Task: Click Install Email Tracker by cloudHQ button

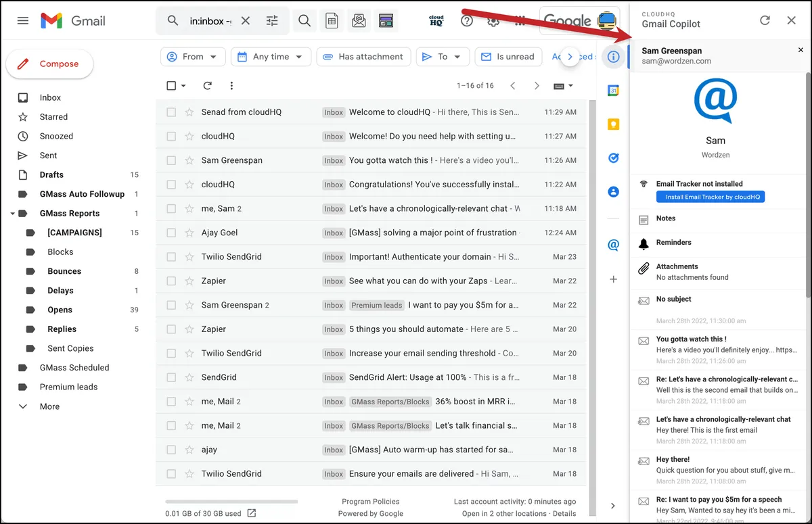Action: [710, 197]
